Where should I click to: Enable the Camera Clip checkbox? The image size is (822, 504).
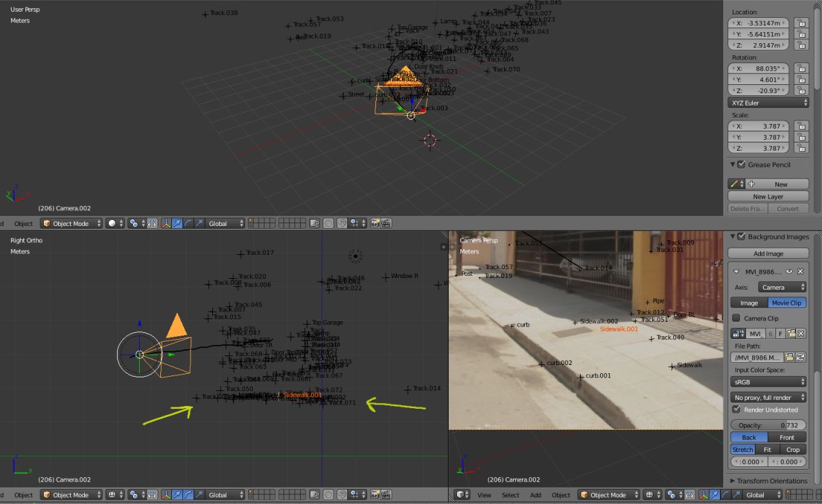[736, 318]
